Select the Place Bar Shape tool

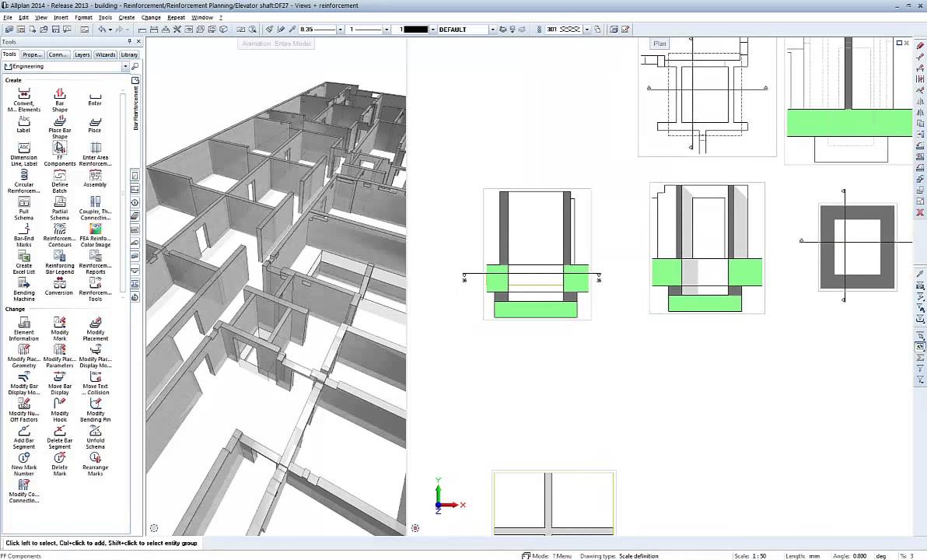pos(60,127)
